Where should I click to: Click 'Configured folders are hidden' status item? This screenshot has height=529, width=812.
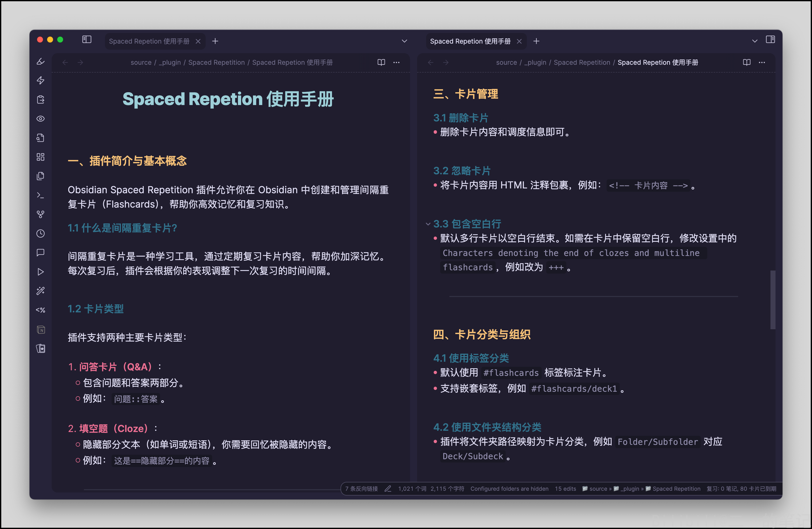tap(509, 489)
